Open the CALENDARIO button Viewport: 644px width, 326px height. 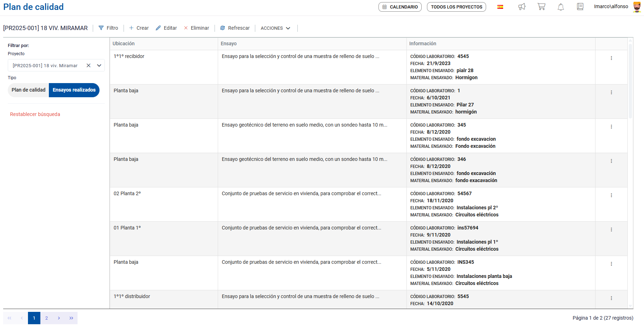tap(400, 7)
